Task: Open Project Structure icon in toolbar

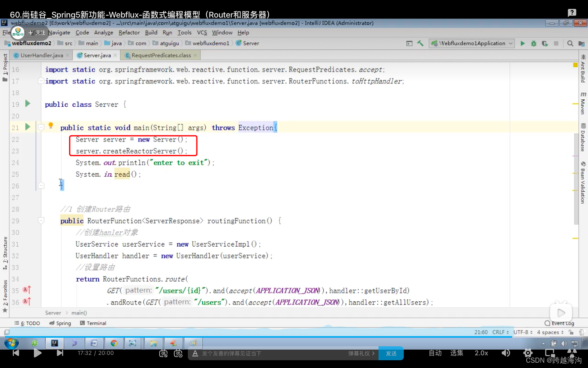Action: coord(581,43)
